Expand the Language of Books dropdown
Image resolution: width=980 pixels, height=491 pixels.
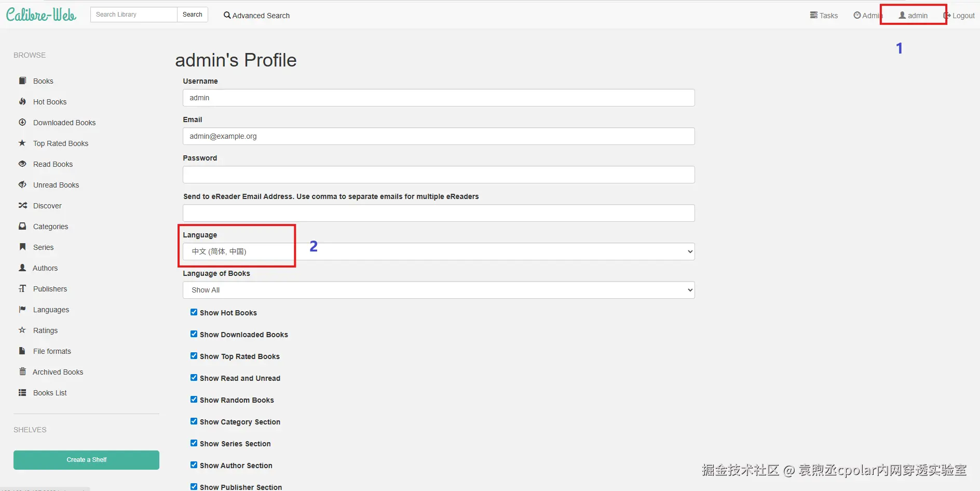click(438, 290)
